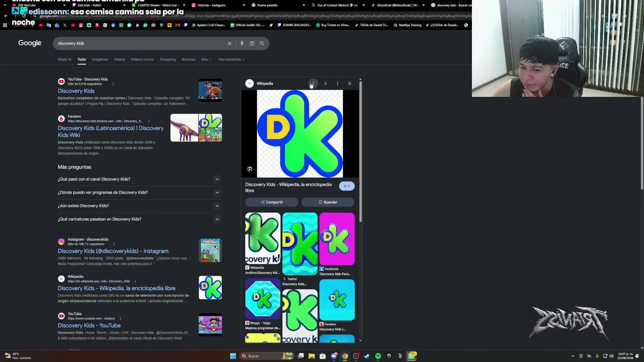Click the "Compartir" button

point(272,202)
